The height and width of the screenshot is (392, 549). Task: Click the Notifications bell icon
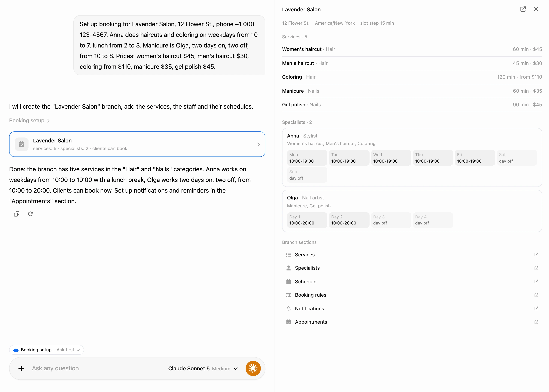288,308
